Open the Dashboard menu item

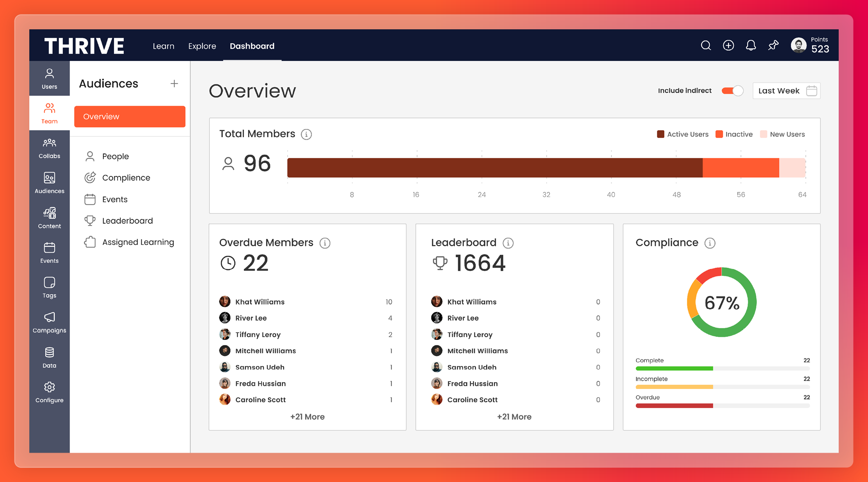tap(252, 46)
